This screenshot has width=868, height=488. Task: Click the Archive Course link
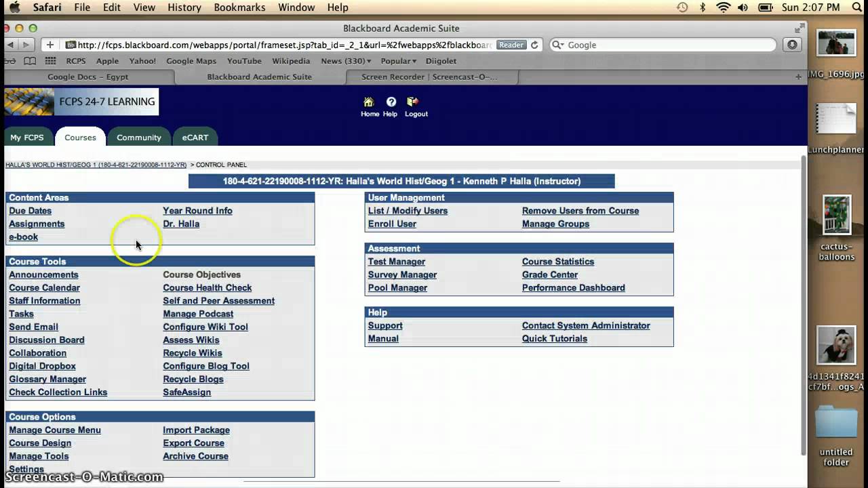[195, 456]
